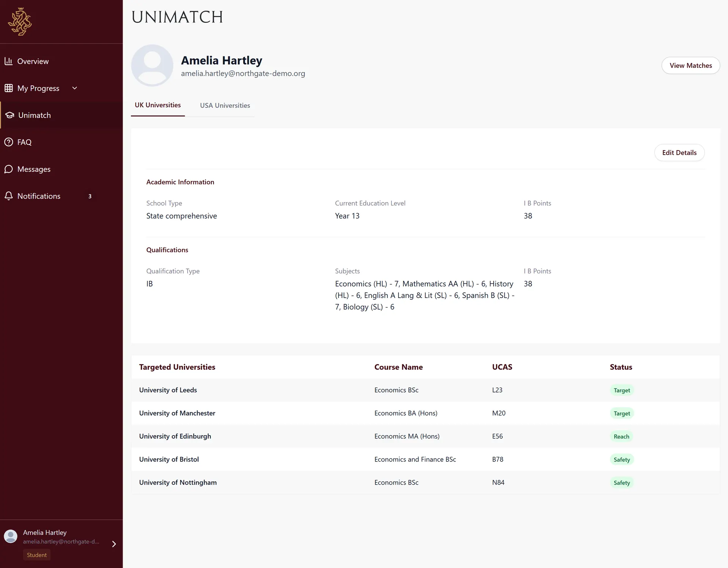
Task: Click the Status column header
Action: pyautogui.click(x=621, y=367)
